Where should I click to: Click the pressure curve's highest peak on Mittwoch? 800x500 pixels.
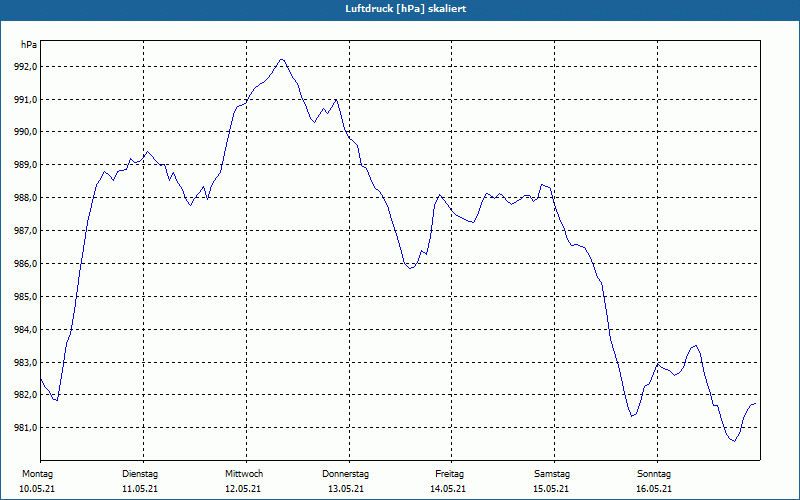[282, 59]
